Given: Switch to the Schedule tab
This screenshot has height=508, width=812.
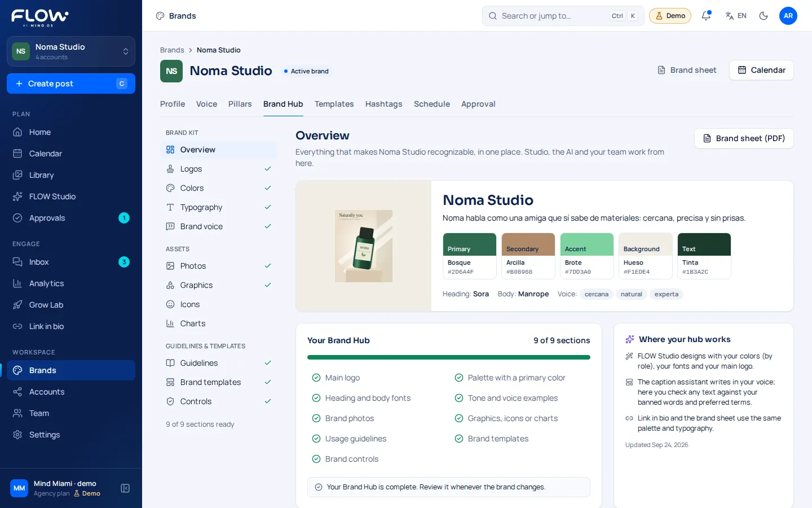Looking at the screenshot, I should [x=432, y=104].
